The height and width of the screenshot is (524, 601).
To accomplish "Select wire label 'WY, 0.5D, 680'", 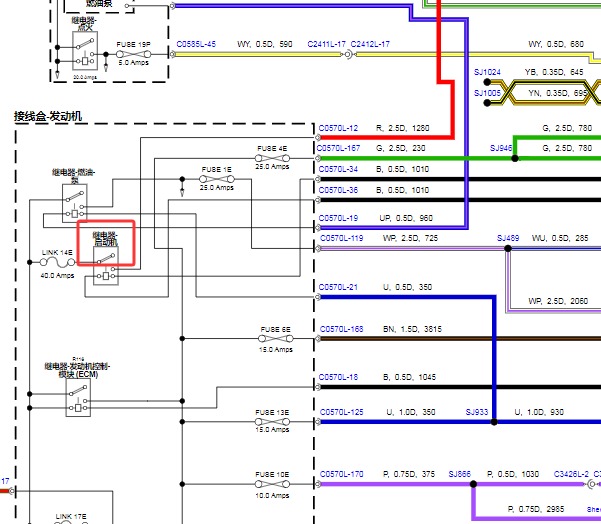I will (x=556, y=44).
